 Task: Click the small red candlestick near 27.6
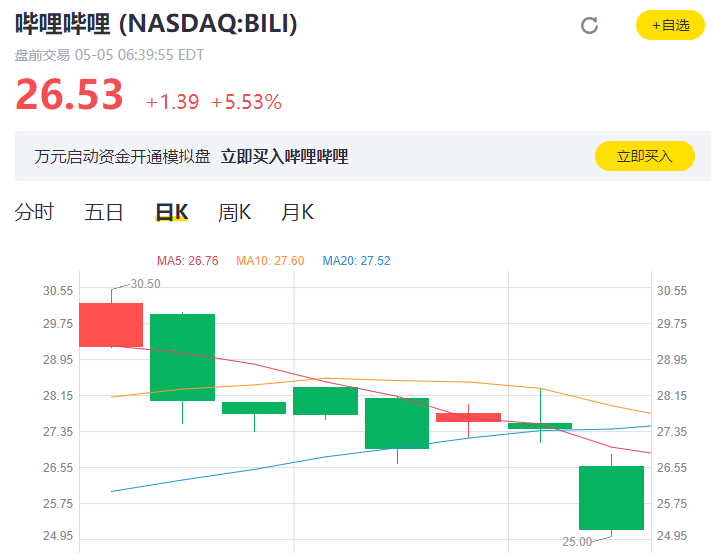[468, 417]
